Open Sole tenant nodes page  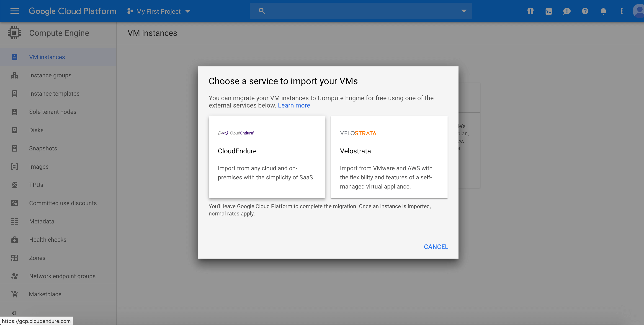coord(58,112)
